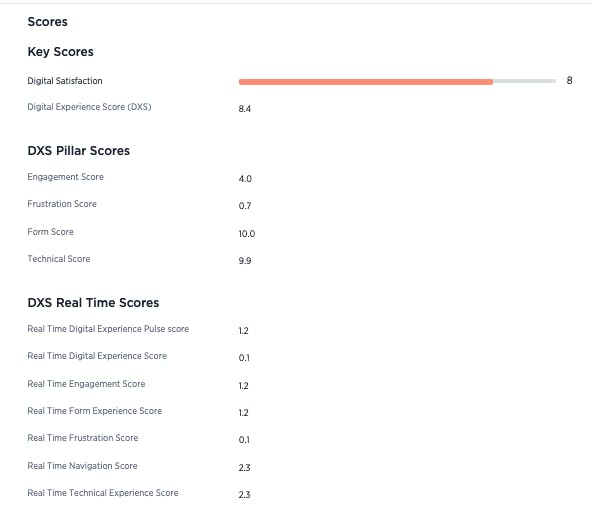Viewport: 591px width, 527px height.
Task: Select Real Time Technical Experience Score
Action: [x=103, y=493]
